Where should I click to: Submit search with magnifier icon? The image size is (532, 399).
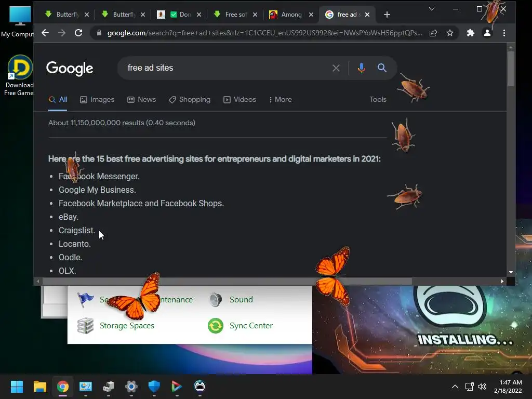[x=382, y=68]
